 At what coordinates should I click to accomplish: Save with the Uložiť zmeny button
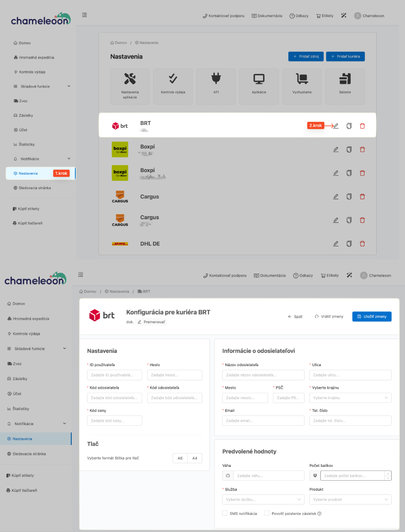click(x=372, y=317)
